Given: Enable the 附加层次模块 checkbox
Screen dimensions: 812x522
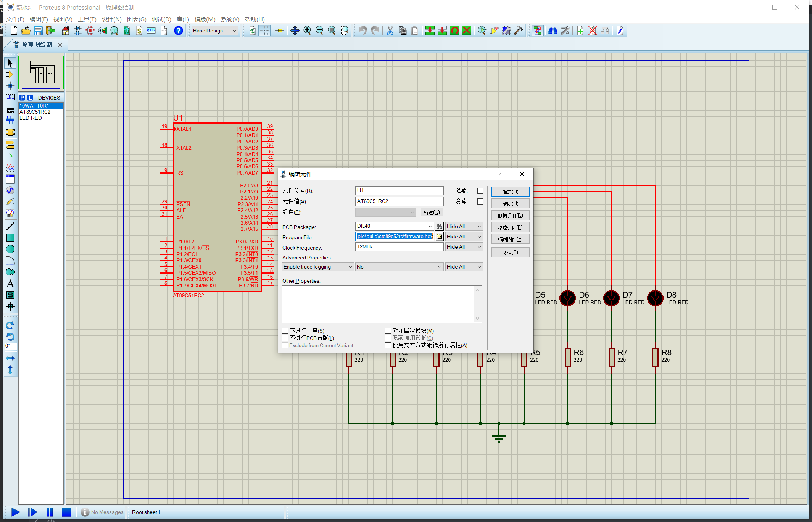Looking at the screenshot, I should pos(388,331).
